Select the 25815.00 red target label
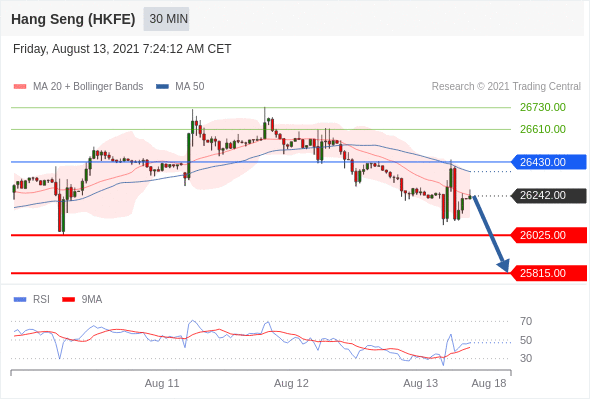The height and width of the screenshot is (400, 590). pos(549,273)
